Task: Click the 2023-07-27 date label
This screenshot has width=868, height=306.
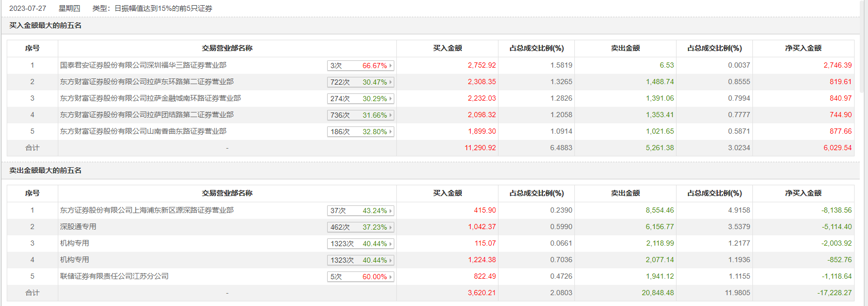Action: 28,8
